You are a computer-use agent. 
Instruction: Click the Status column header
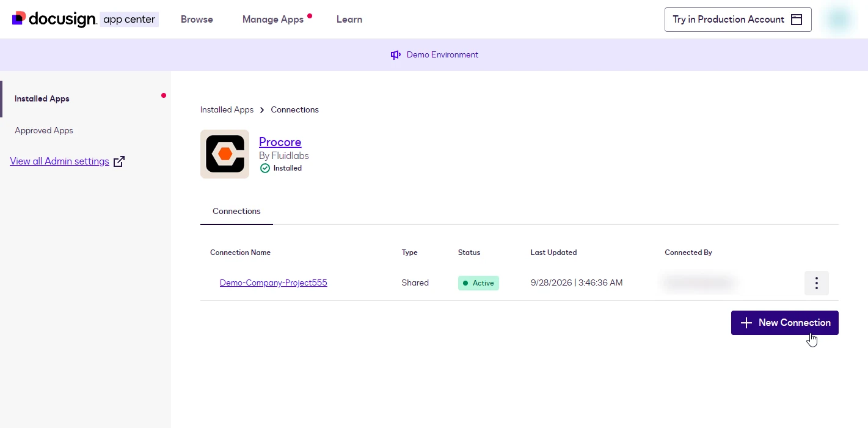(469, 253)
